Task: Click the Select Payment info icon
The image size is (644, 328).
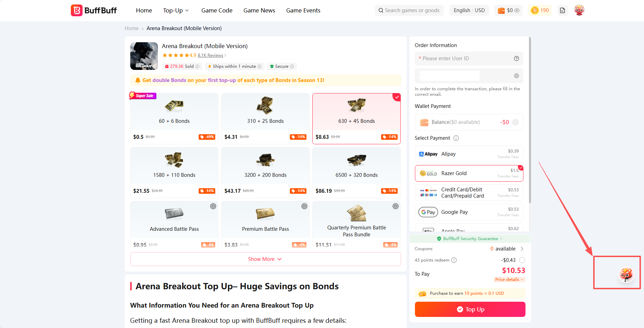Action: pyautogui.click(x=456, y=138)
